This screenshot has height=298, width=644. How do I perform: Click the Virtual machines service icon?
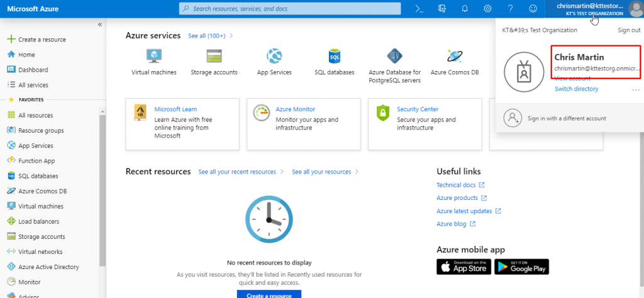[x=154, y=55]
